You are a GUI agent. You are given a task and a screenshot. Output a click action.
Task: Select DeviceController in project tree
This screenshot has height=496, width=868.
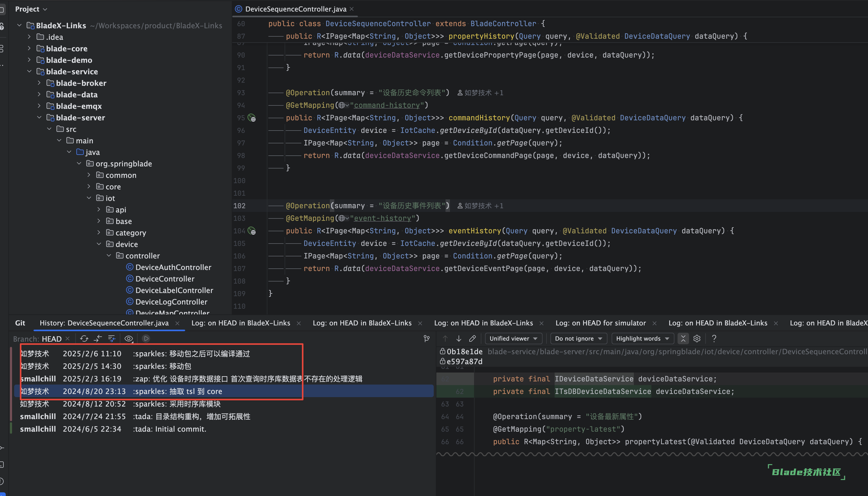pos(165,279)
